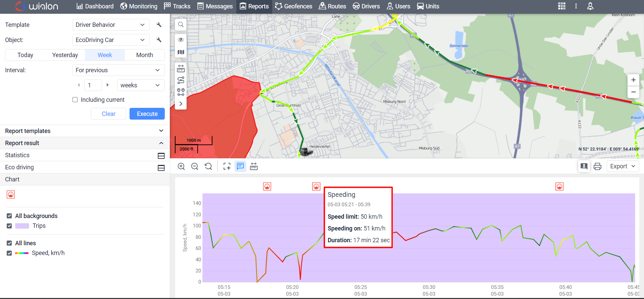Click the Clear button
Viewport: 644px width, 299px height.
click(x=108, y=114)
